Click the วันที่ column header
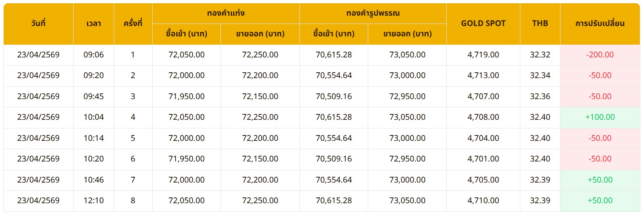 (x=38, y=24)
